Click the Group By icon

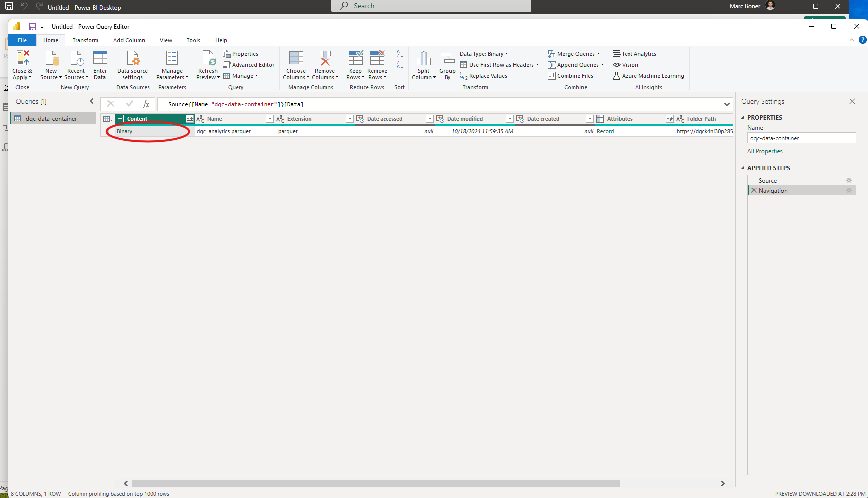point(447,58)
